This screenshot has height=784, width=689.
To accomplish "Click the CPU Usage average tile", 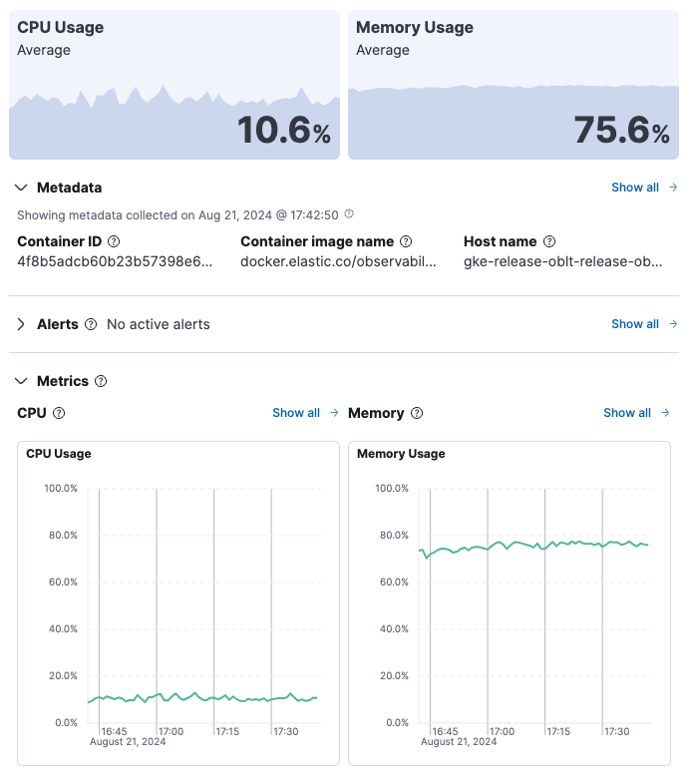I will [174, 85].
